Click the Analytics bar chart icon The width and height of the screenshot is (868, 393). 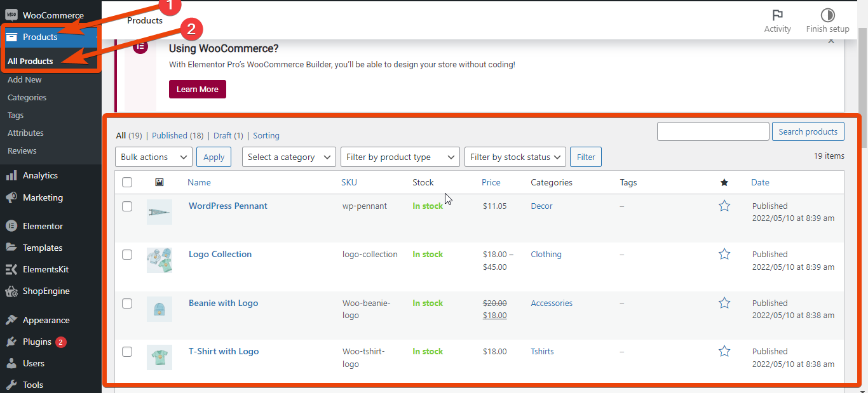11,175
